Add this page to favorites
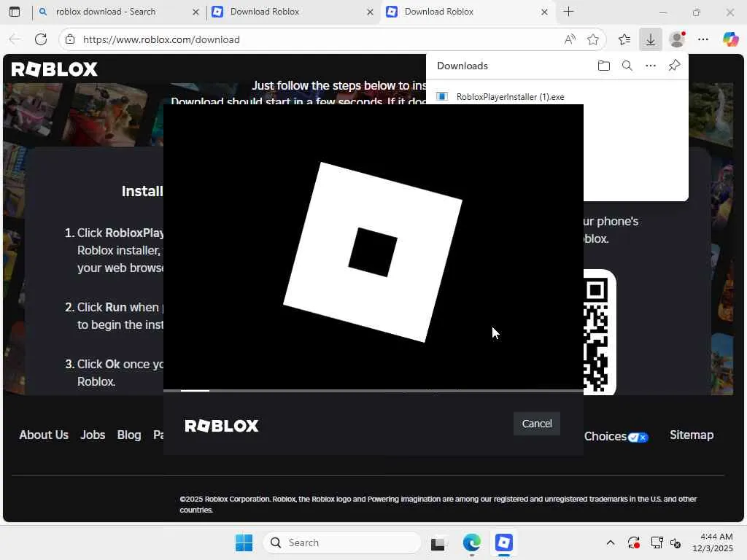Viewport: 747px width, 560px height. [592, 39]
